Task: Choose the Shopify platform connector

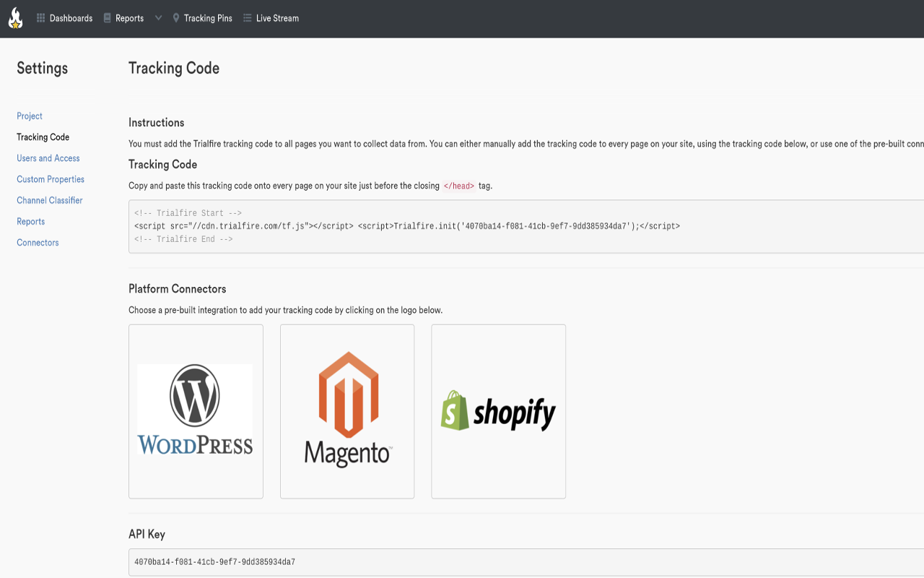Action: (498, 411)
